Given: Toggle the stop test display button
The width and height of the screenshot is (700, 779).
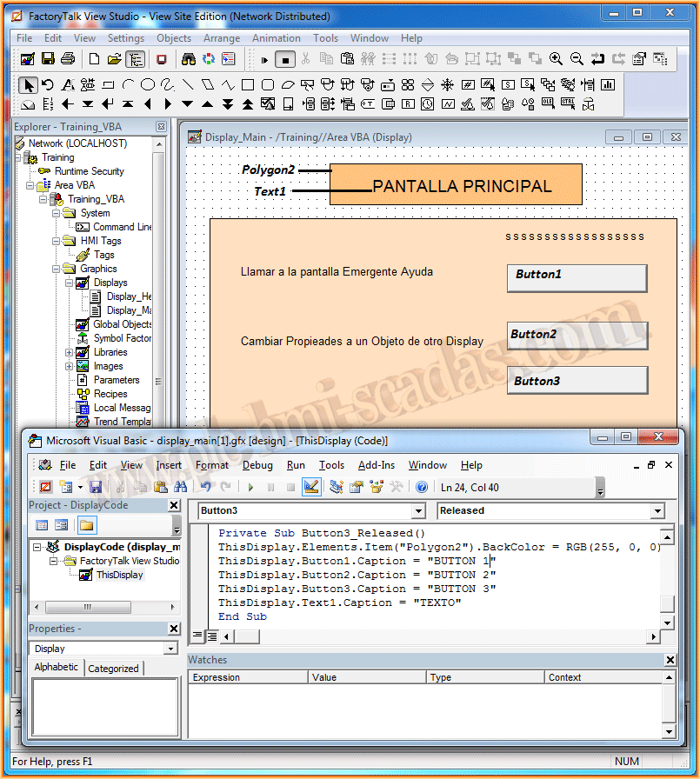Looking at the screenshot, I should pyautogui.click(x=285, y=59).
